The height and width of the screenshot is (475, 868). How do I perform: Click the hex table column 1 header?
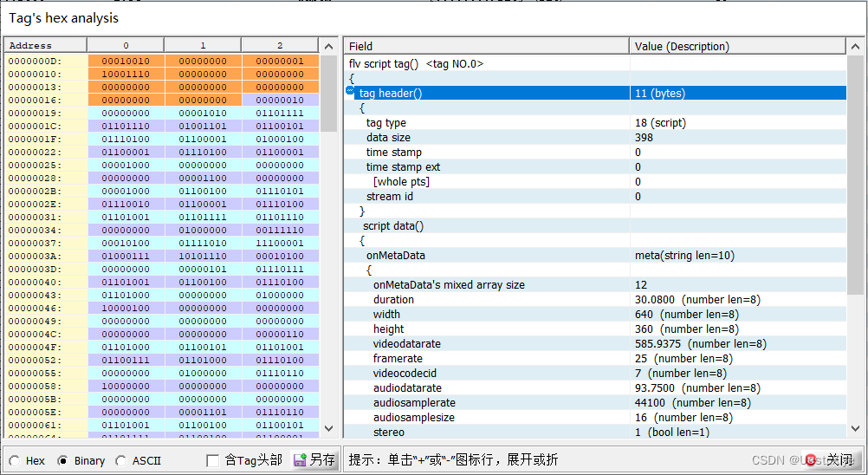coord(203,45)
